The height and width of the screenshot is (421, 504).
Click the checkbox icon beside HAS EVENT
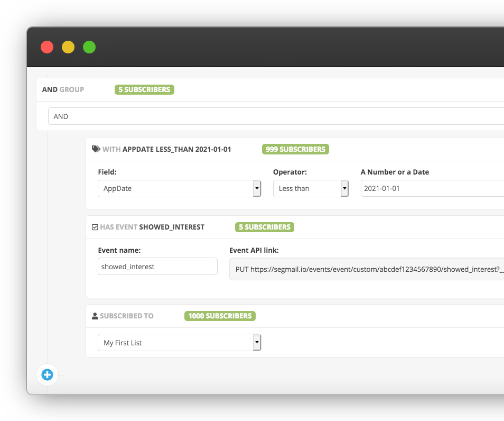point(95,226)
